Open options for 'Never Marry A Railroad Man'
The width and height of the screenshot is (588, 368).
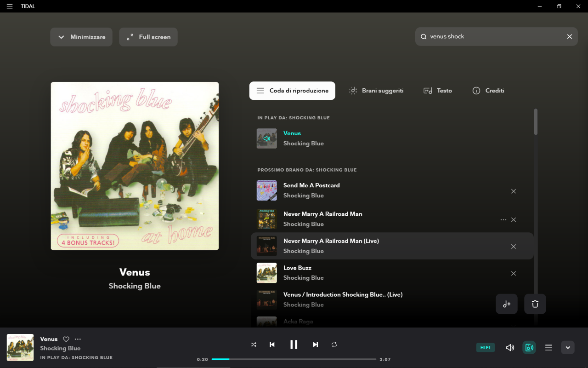[x=503, y=220]
